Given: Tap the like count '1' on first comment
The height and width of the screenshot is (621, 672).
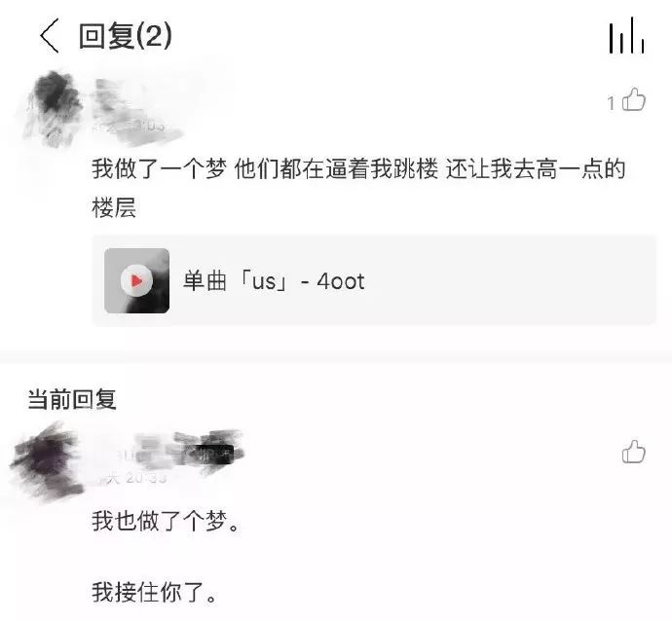Looking at the screenshot, I should tap(612, 103).
